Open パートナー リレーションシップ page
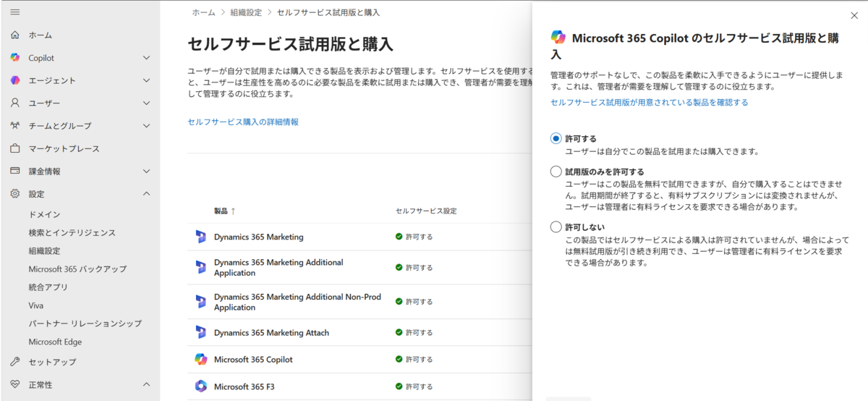 pos(85,324)
